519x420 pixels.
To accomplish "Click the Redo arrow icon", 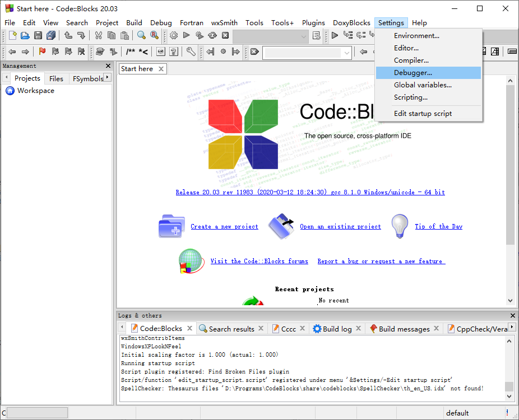I will coord(81,35).
